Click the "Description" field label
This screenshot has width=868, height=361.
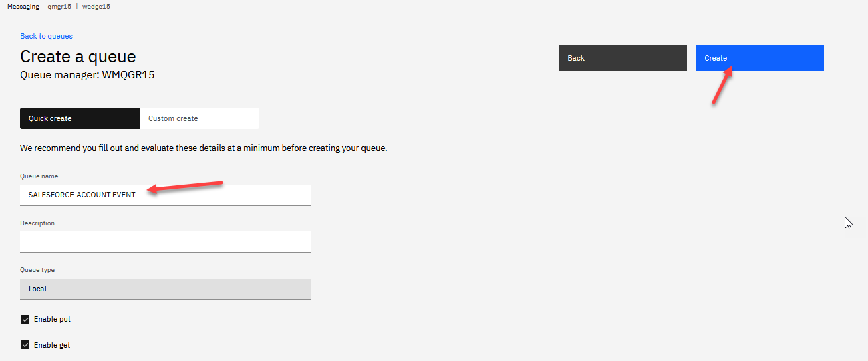(37, 223)
